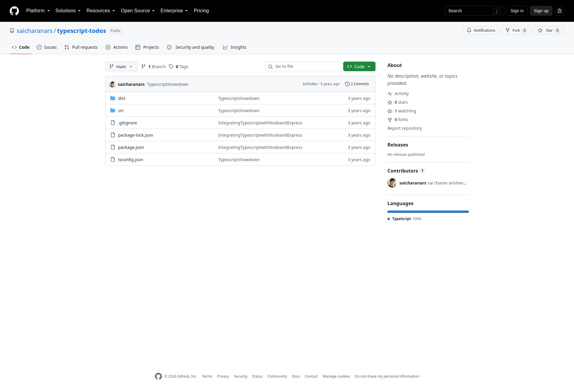This screenshot has width=574, height=392.
Task: Click the fork icon beside 0 forks
Action: coord(390,120)
